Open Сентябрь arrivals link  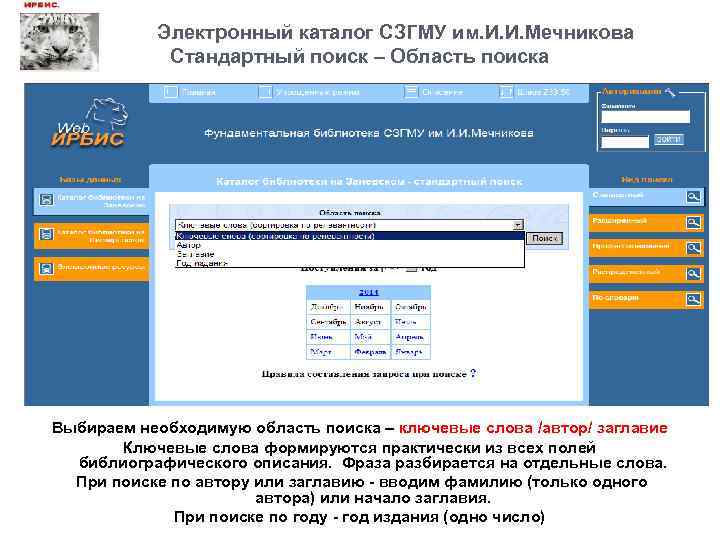coord(328,322)
